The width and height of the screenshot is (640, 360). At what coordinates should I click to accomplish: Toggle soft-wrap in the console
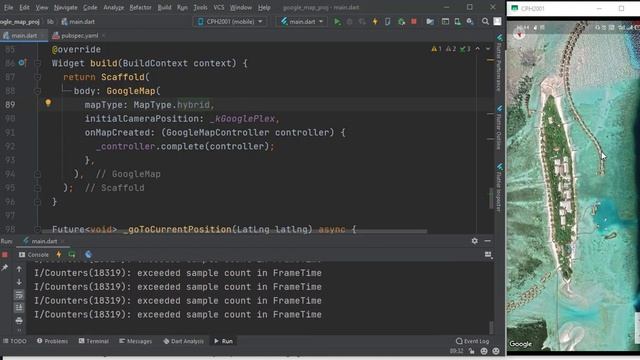(x=19, y=295)
